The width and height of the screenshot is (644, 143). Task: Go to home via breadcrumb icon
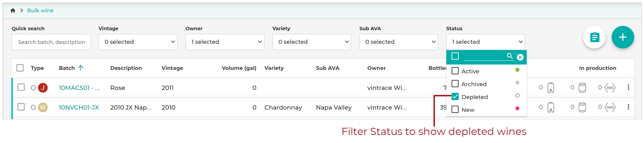pyautogui.click(x=13, y=11)
